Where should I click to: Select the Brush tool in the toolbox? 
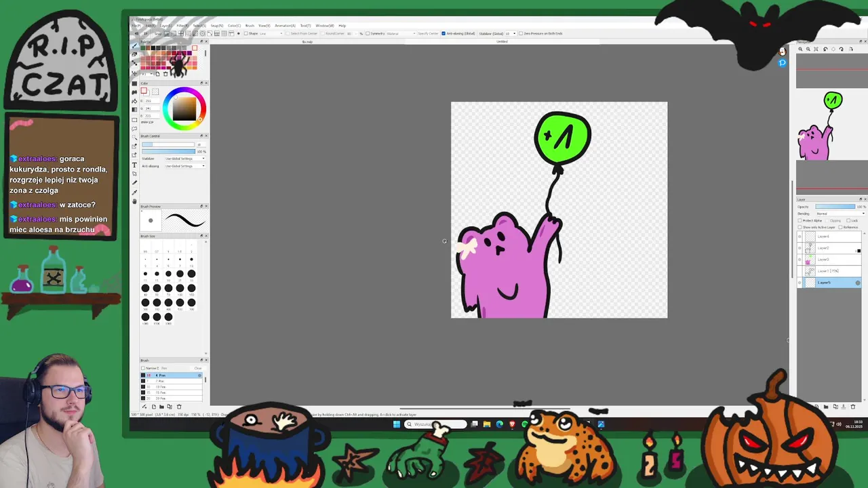coord(134,46)
